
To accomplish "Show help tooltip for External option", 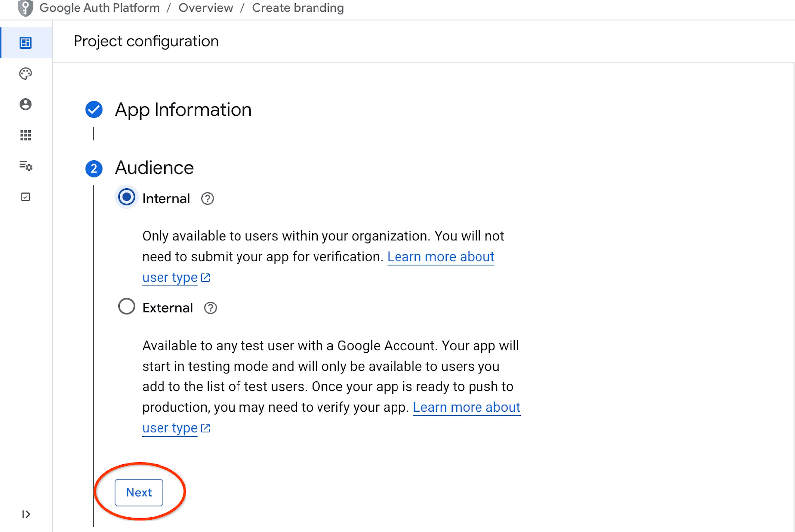I will click(x=211, y=308).
